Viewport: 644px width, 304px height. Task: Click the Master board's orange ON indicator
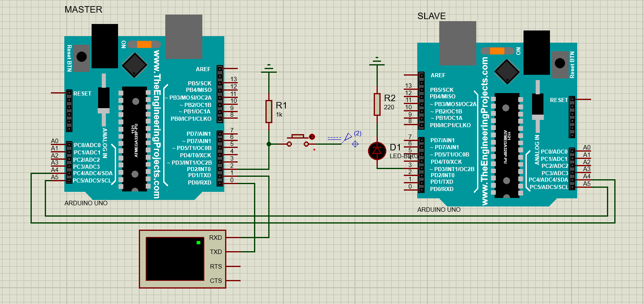coord(144,44)
